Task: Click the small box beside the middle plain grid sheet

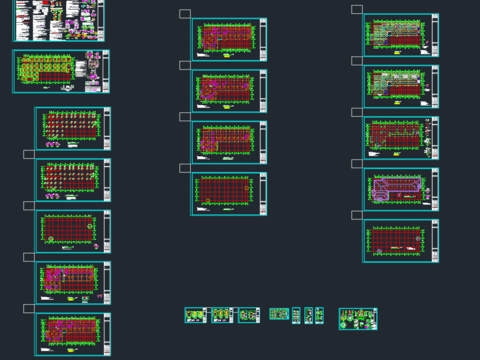Action: (185, 168)
